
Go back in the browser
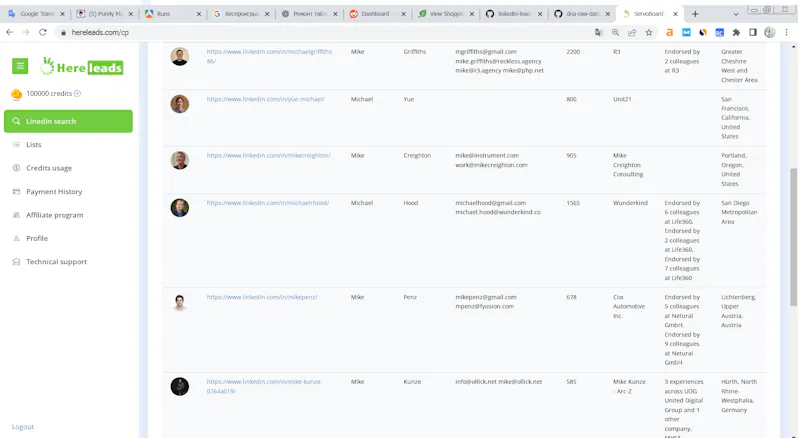[x=9, y=32]
